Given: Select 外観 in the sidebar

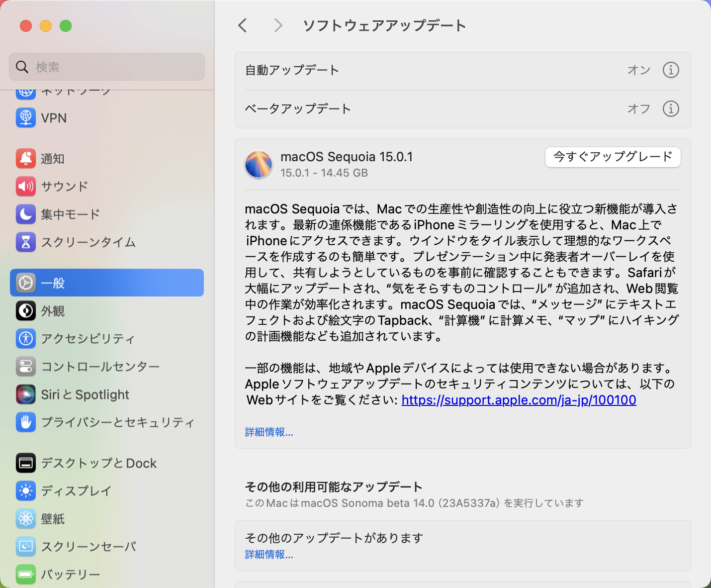Looking at the screenshot, I should [52, 311].
